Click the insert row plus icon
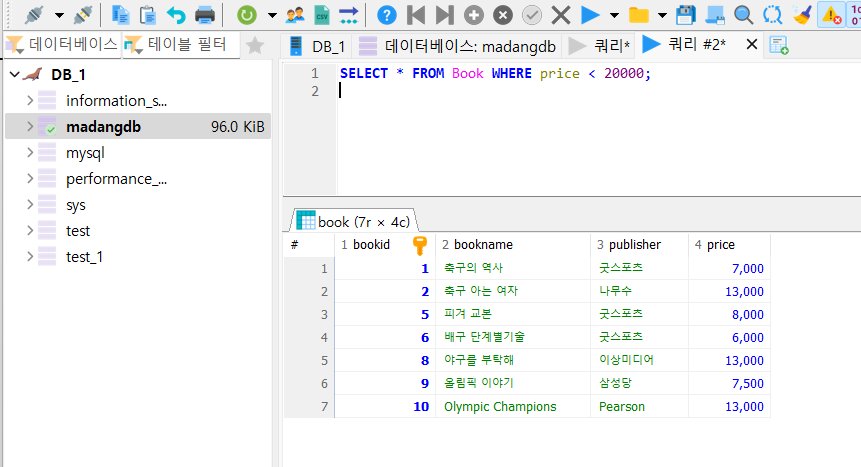The image size is (861, 467). [x=474, y=15]
